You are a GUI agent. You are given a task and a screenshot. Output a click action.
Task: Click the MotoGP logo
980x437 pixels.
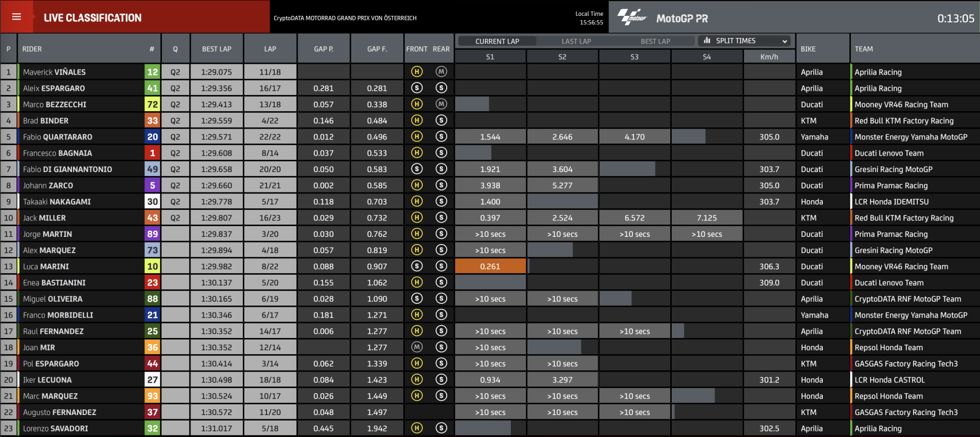click(632, 17)
